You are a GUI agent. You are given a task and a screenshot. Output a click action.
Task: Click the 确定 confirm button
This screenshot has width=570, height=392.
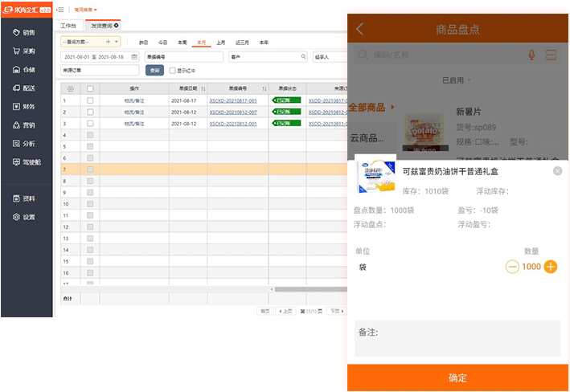457,378
